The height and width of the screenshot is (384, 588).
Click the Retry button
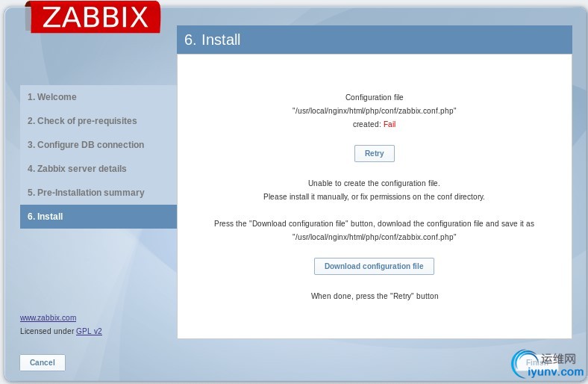[375, 153]
